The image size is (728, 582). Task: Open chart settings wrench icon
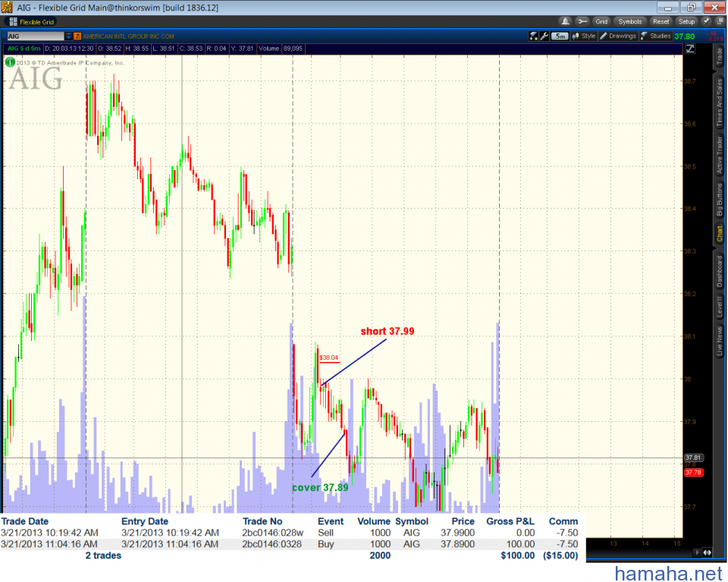pyautogui.click(x=544, y=36)
